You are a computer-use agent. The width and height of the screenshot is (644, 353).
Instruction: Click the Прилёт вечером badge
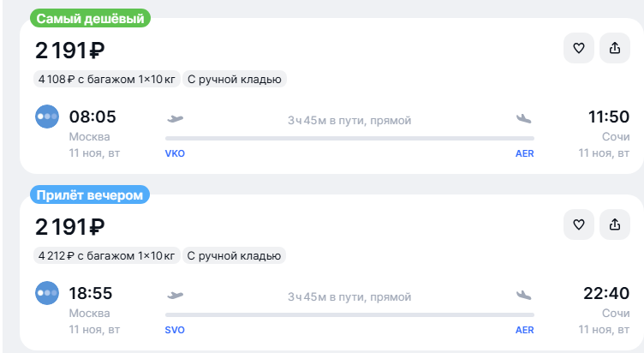[90, 194]
